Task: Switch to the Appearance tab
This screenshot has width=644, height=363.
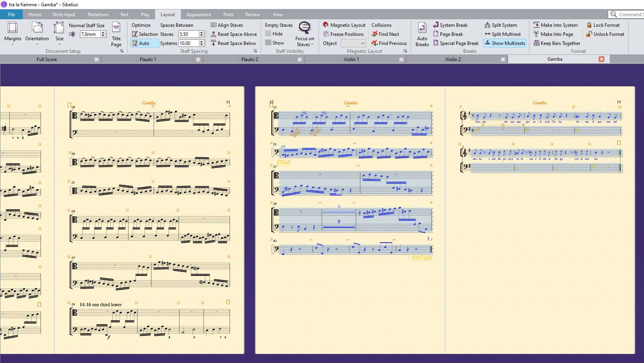Action: [x=199, y=15]
